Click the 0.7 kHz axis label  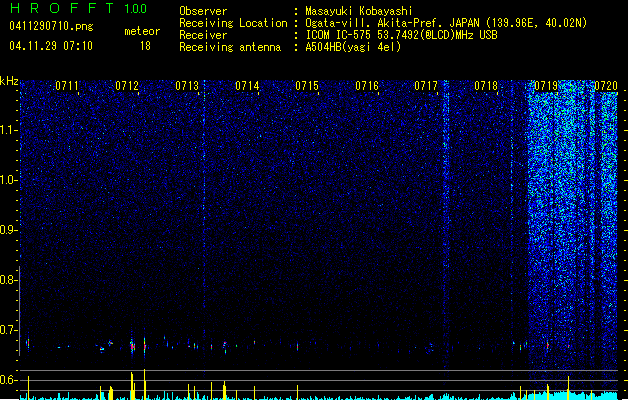coord(9,330)
